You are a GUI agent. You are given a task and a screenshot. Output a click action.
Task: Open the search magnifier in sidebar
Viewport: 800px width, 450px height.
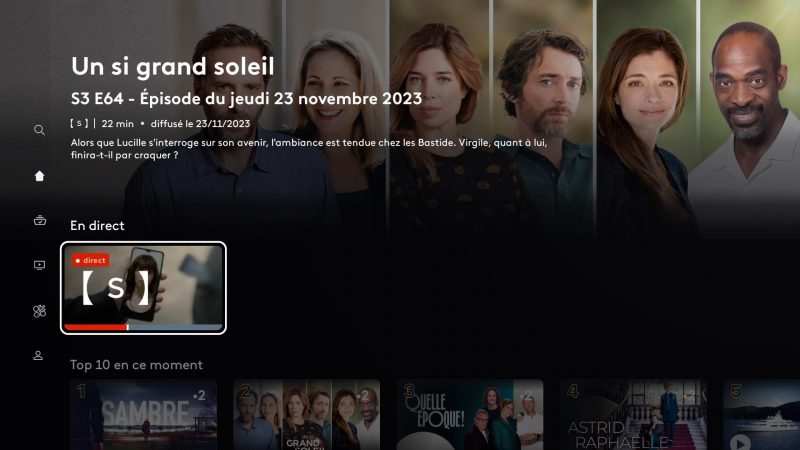coord(39,130)
